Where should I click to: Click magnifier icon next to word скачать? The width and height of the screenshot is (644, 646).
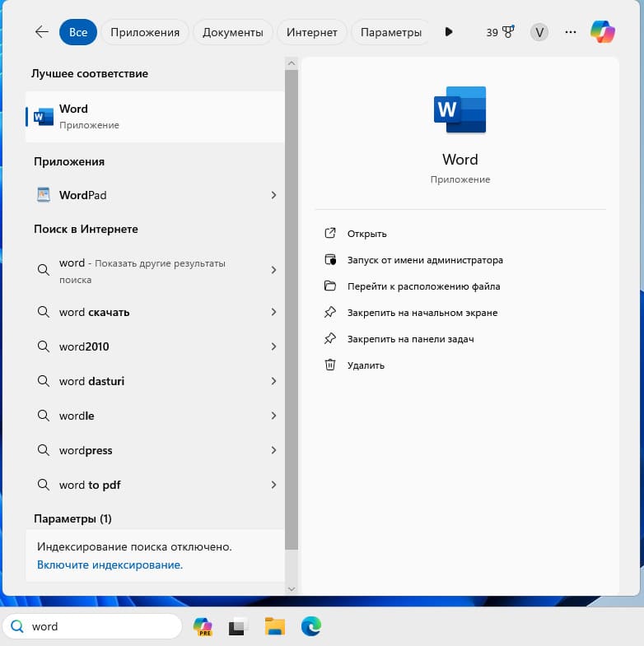(x=44, y=312)
